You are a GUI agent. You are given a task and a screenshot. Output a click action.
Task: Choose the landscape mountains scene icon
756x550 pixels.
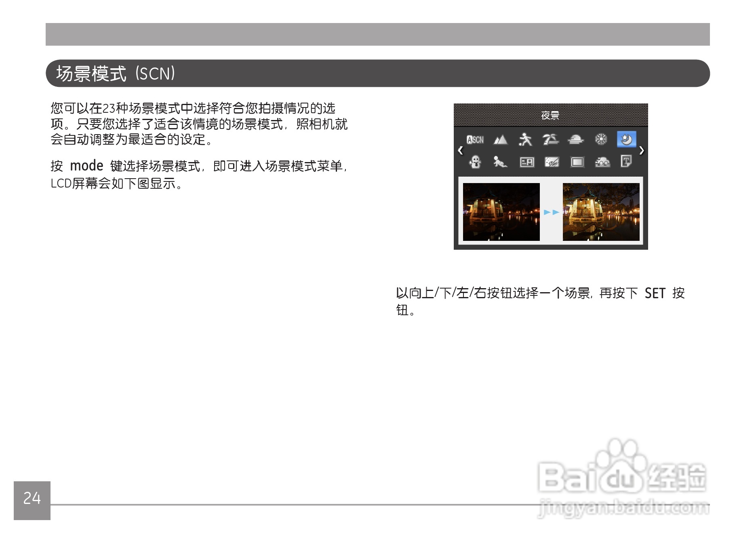point(500,140)
